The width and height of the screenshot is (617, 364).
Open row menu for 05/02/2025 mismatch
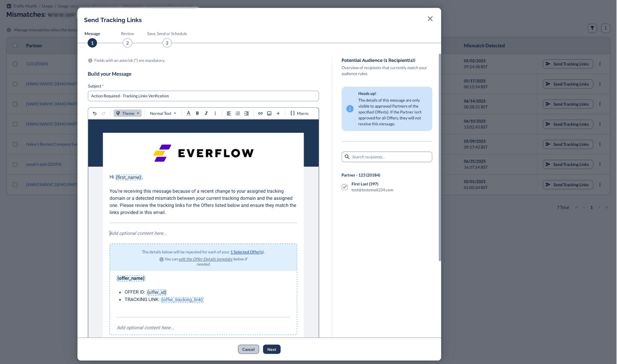[600, 64]
